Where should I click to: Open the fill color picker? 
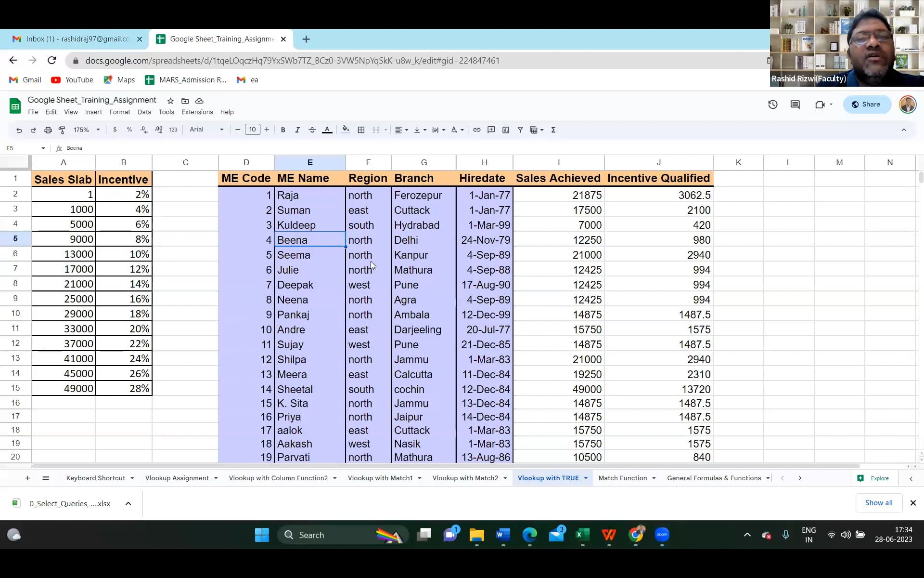point(346,130)
